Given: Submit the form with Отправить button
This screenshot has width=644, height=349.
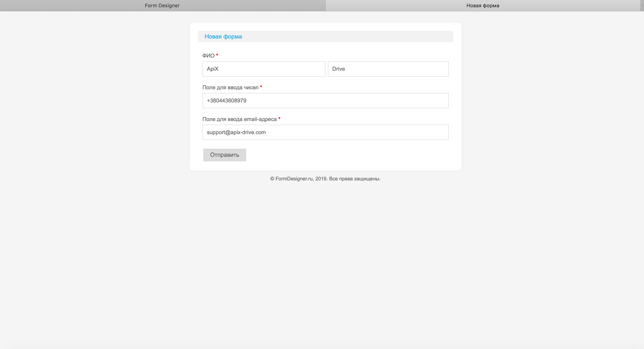Looking at the screenshot, I should pyautogui.click(x=224, y=155).
